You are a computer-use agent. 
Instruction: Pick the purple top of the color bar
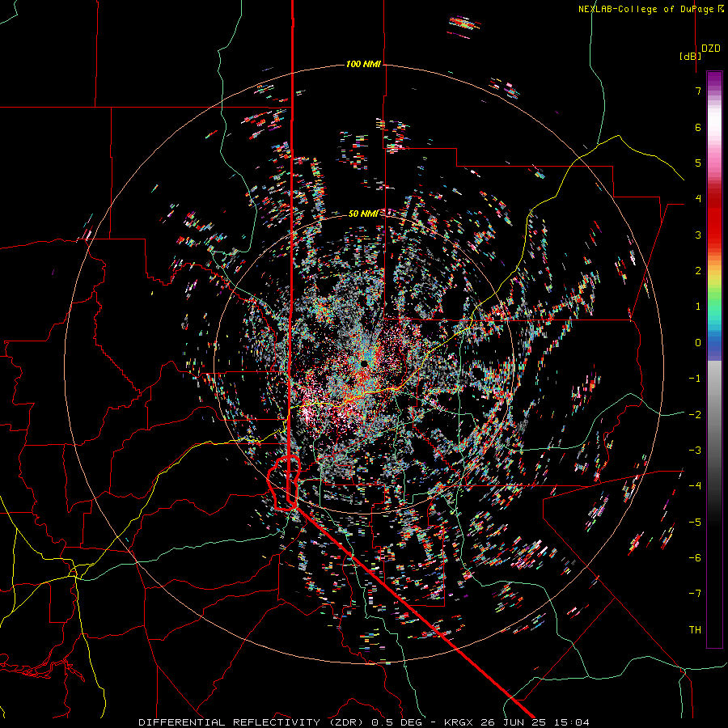tap(714, 79)
